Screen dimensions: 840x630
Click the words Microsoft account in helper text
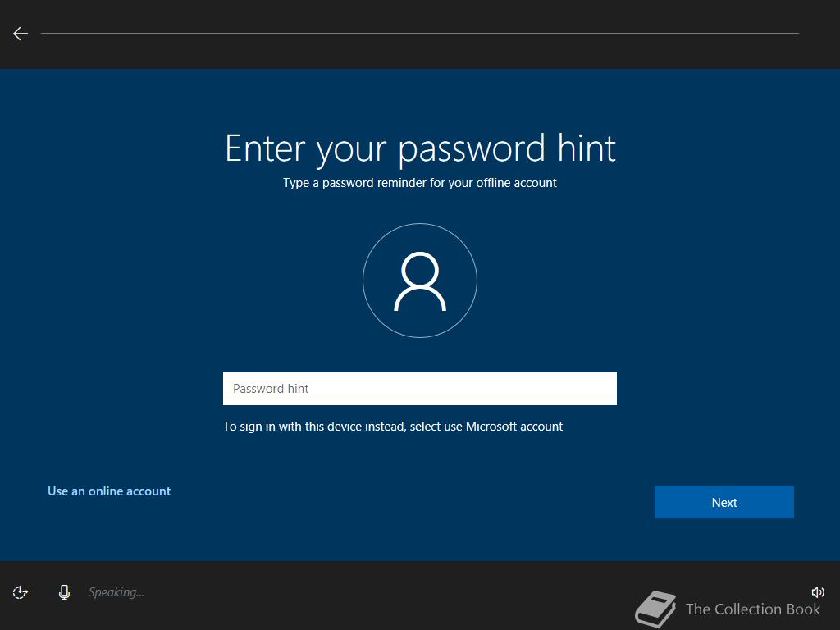514,427
